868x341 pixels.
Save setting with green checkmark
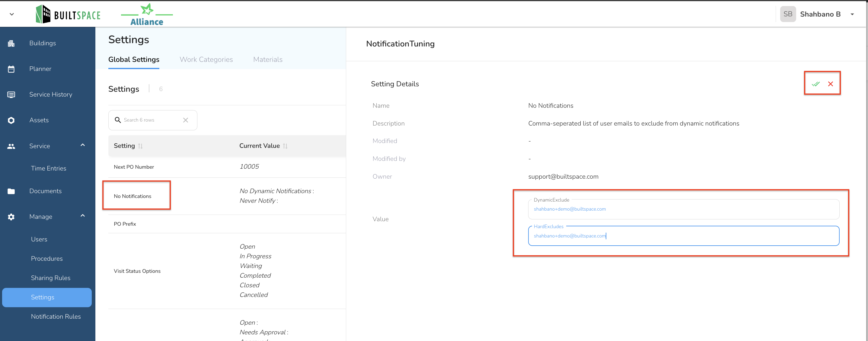pyautogui.click(x=815, y=84)
